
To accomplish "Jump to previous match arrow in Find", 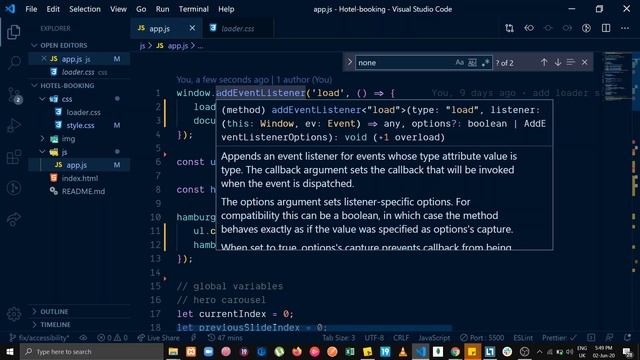I will (544, 62).
